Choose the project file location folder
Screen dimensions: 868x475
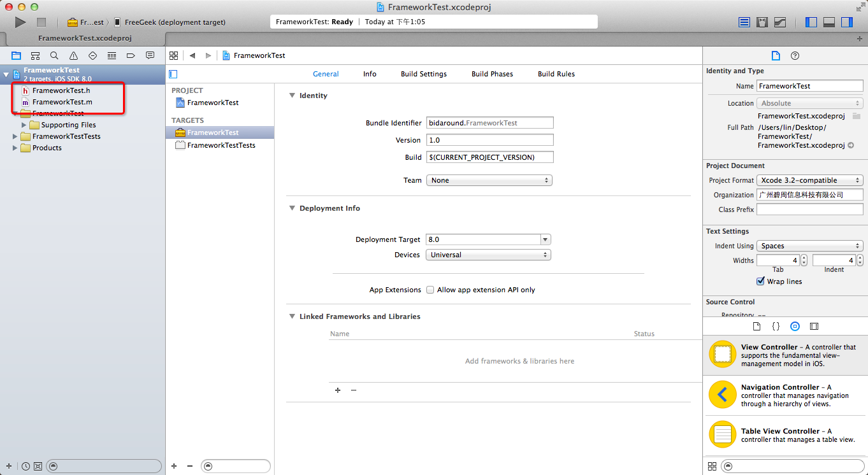[857, 116]
